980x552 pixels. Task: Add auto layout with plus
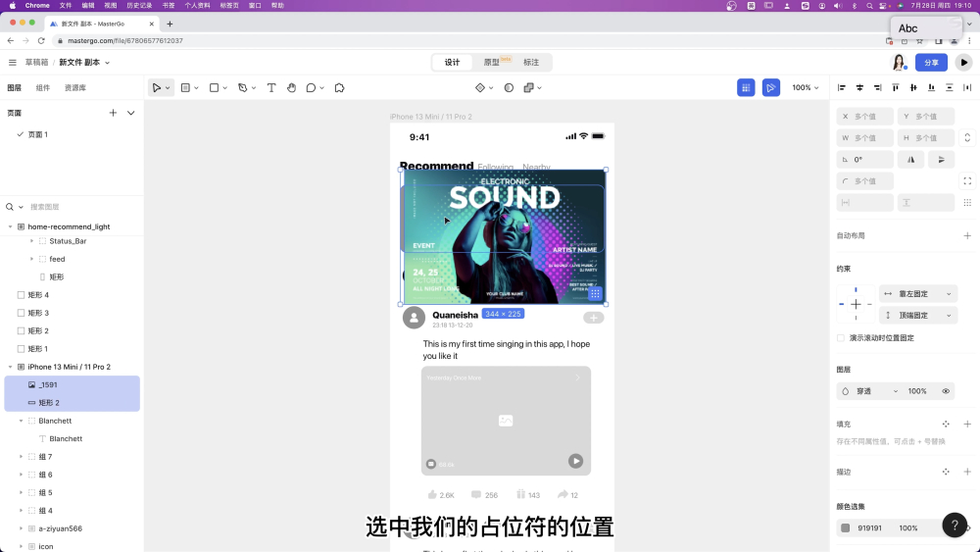(x=967, y=235)
